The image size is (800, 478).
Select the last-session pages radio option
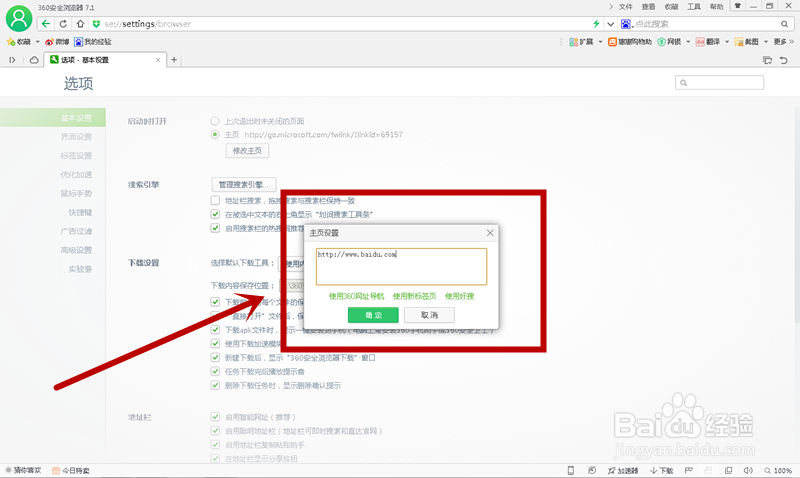click(215, 121)
